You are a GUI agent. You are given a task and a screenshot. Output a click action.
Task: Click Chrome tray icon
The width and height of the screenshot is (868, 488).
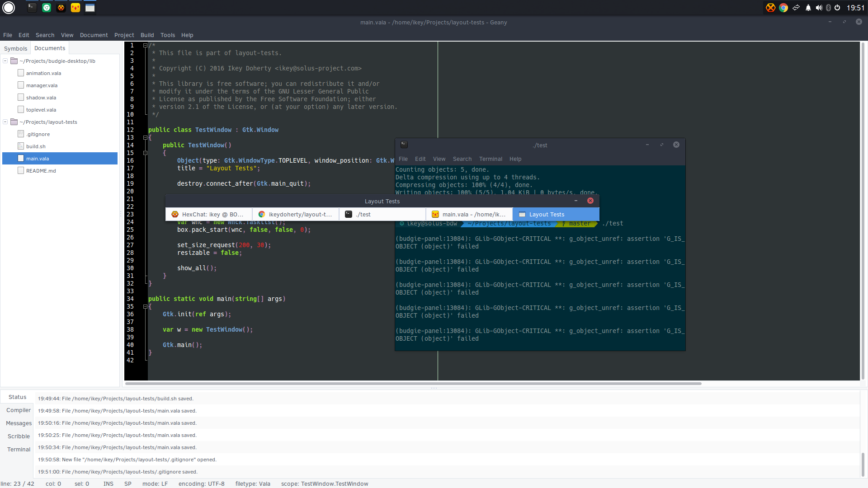[783, 8]
